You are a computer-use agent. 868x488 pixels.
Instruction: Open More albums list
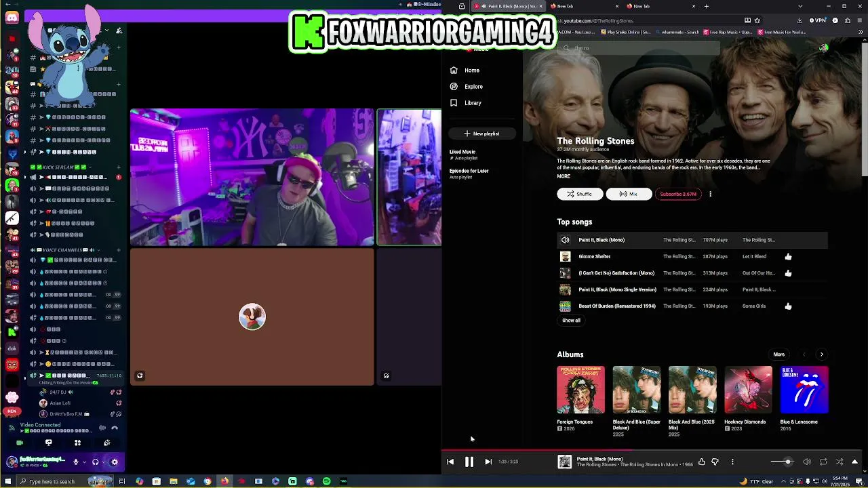coord(778,354)
